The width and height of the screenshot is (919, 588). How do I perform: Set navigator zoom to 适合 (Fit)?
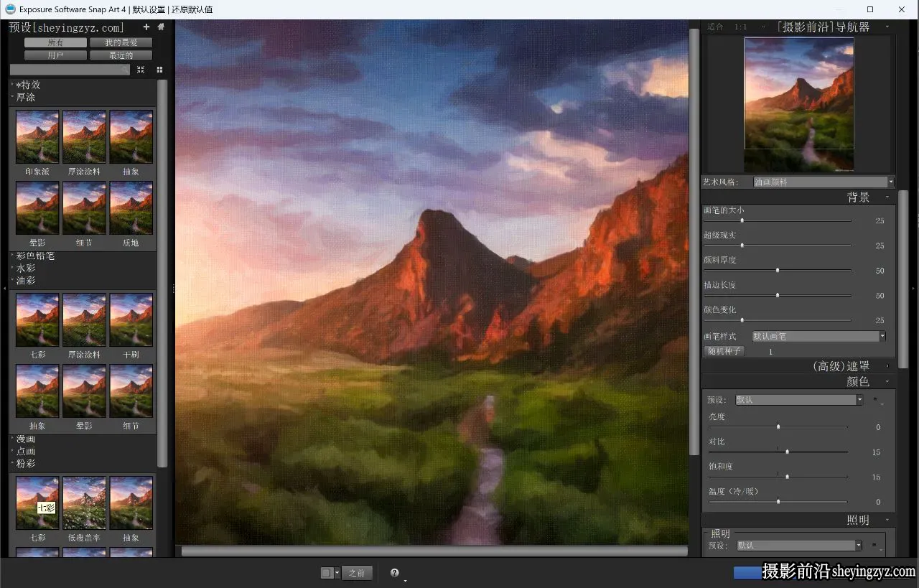pyautogui.click(x=715, y=27)
